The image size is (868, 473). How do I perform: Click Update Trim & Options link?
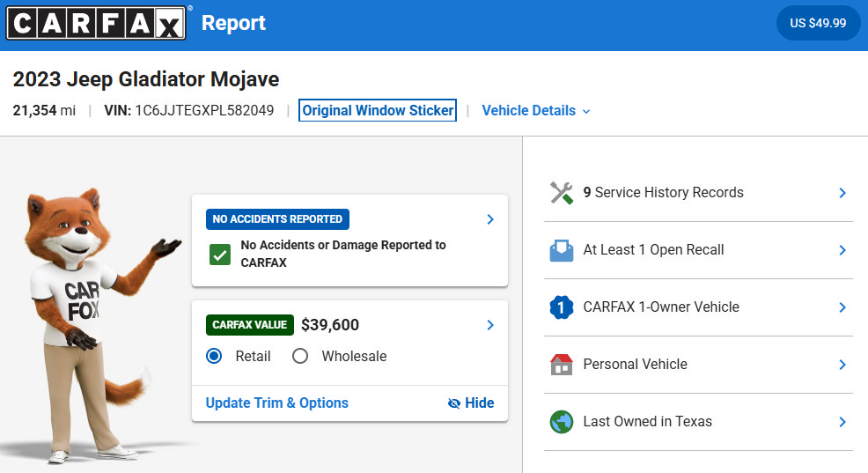[276, 403]
